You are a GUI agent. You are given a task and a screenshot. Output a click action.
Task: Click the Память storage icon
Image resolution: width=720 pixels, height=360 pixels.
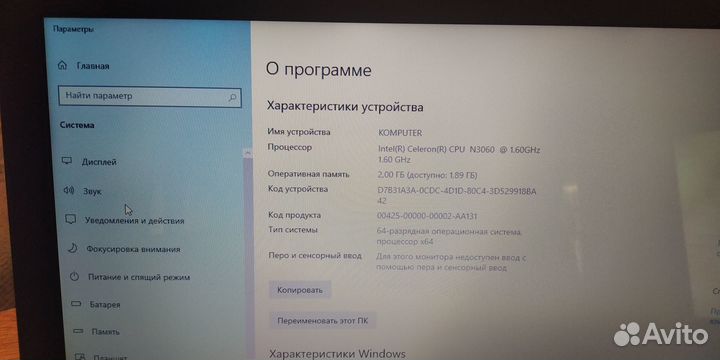click(x=78, y=331)
